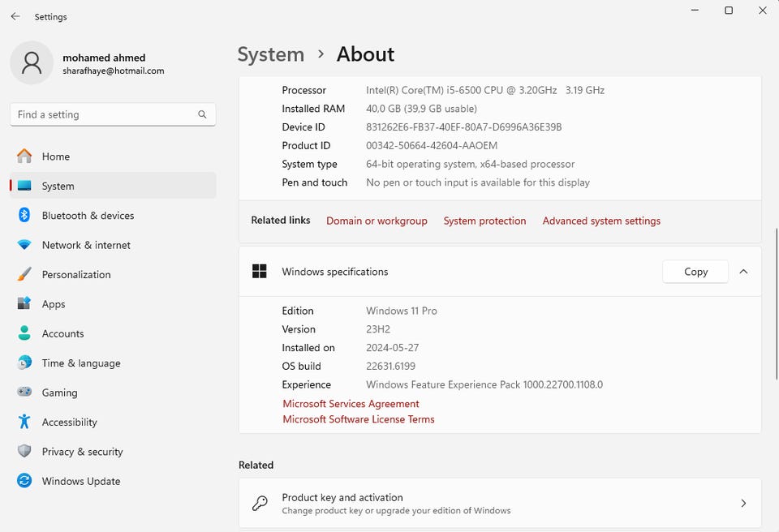Open Domain or workgroup link
Viewport: 779px width, 532px height.
[x=377, y=221]
